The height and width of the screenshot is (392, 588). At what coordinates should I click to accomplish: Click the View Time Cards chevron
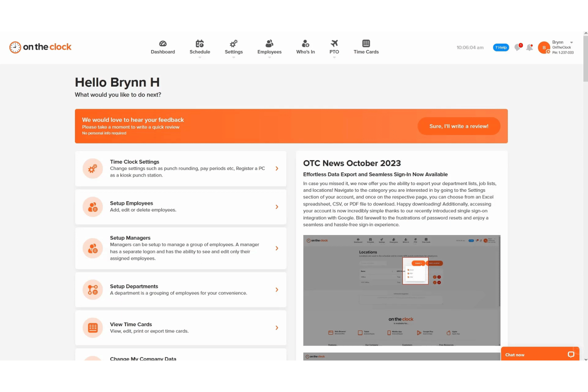pos(277,328)
